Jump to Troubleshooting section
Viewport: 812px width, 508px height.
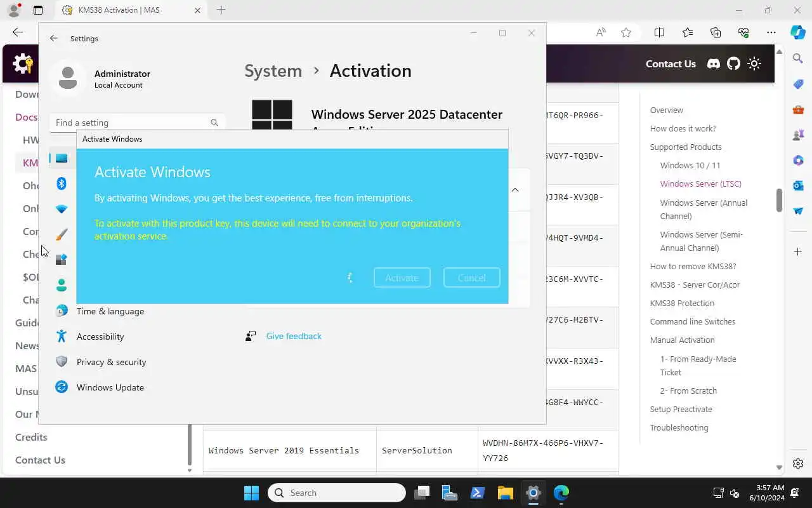[x=679, y=427]
